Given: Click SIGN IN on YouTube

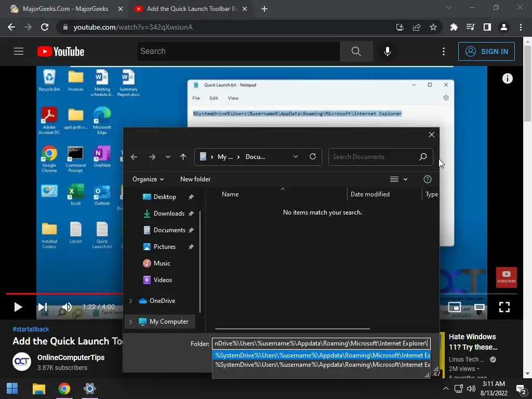Looking at the screenshot, I should click(486, 51).
